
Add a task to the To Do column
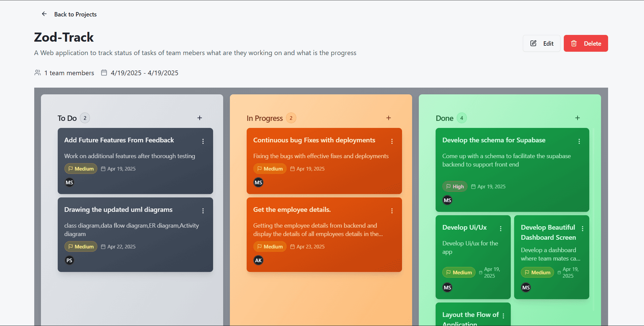[200, 118]
